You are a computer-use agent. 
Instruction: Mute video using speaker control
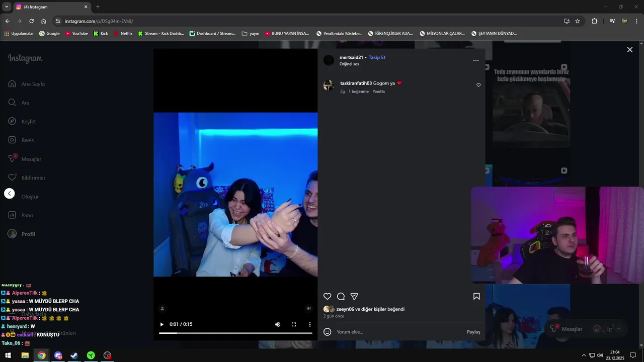[278, 325]
